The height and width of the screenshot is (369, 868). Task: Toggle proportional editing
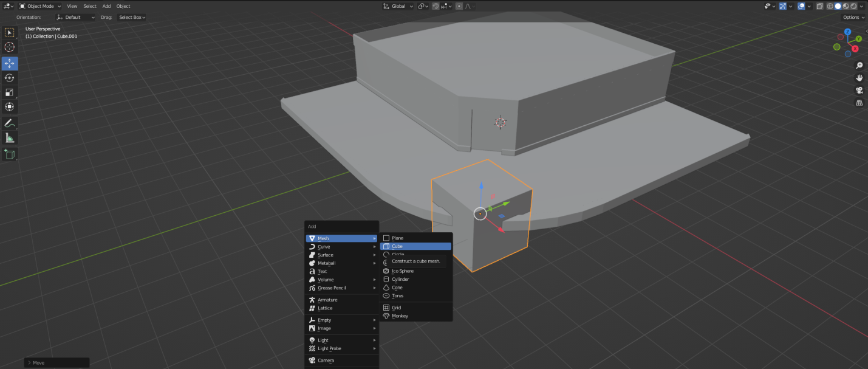(459, 6)
